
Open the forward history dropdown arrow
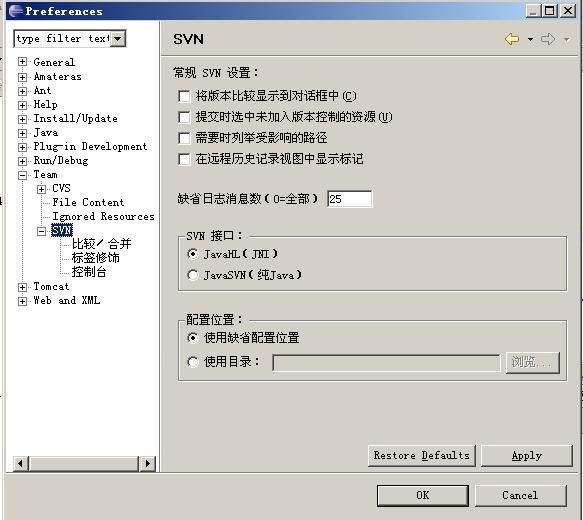coord(566,39)
